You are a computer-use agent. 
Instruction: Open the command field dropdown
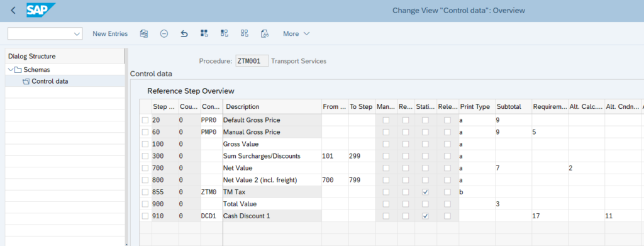tap(77, 34)
